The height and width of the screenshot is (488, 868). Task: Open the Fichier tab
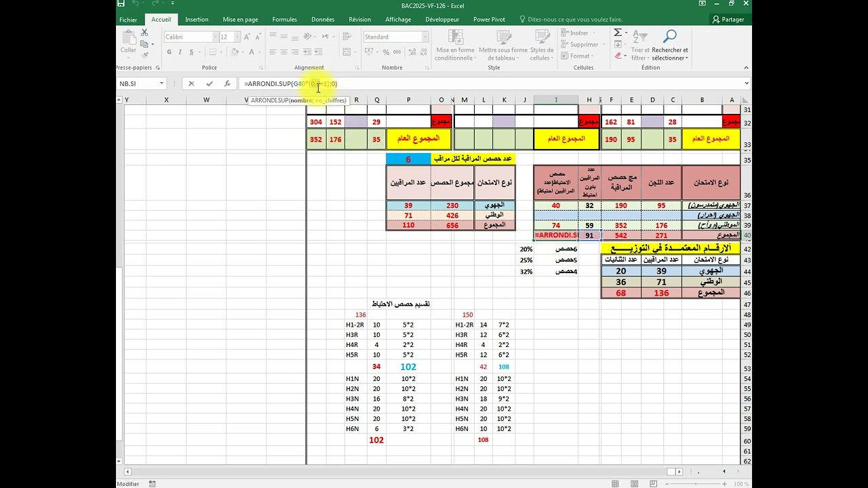point(128,20)
